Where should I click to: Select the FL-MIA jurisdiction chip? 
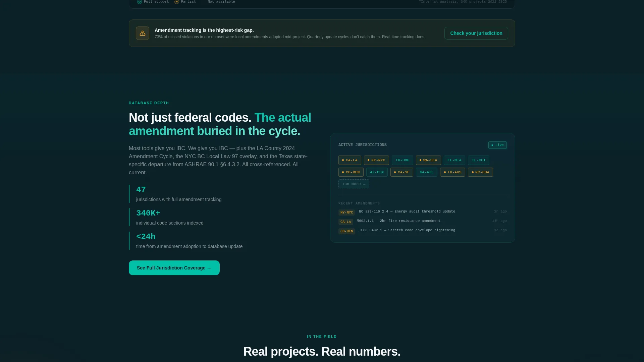point(454,160)
